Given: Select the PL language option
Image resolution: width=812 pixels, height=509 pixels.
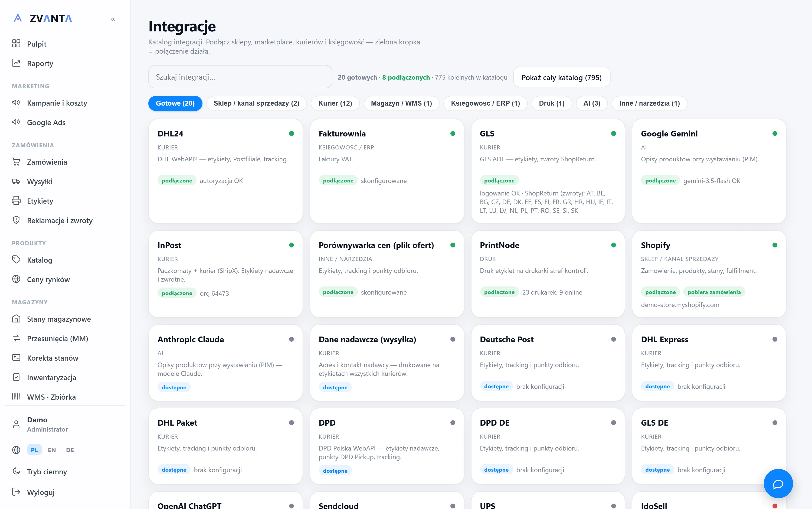Looking at the screenshot, I should (x=34, y=450).
